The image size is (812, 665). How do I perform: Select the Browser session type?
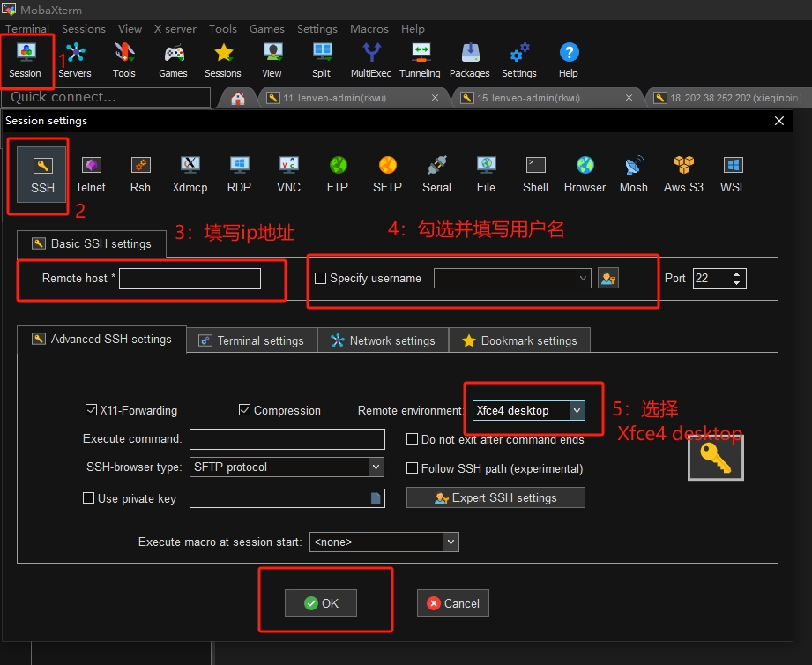(585, 175)
